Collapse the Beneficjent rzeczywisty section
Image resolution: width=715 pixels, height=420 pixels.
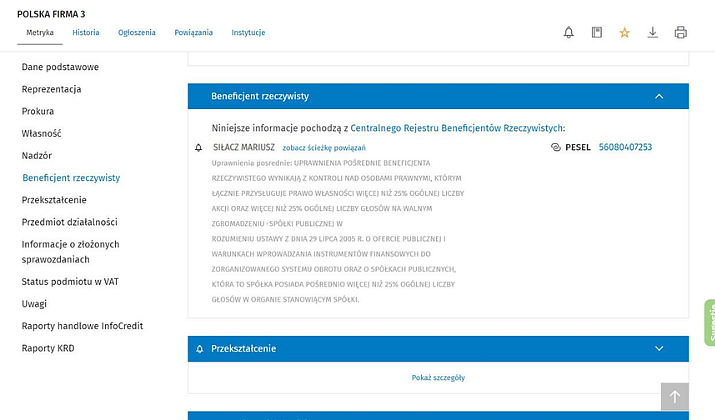click(x=659, y=96)
